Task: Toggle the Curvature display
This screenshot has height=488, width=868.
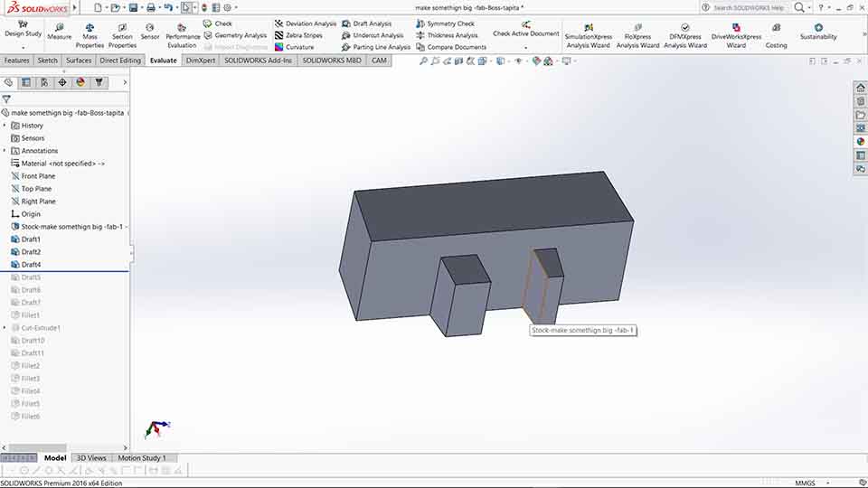Action: tap(295, 48)
